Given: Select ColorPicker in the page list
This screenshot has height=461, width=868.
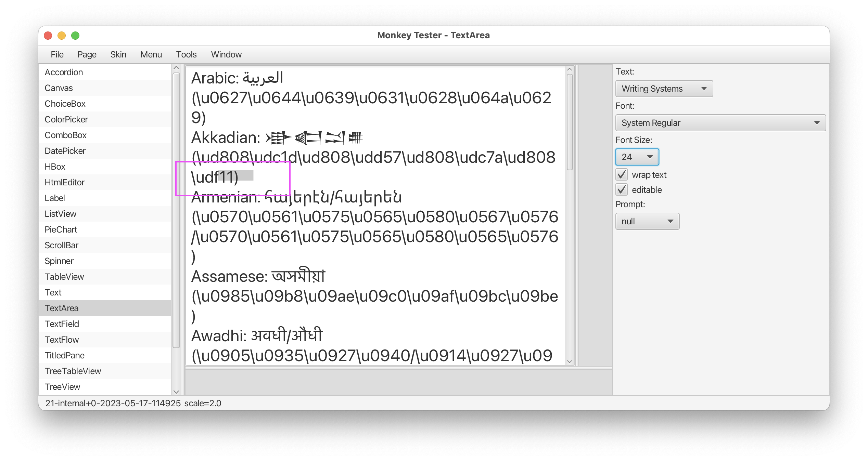Looking at the screenshot, I should 66,119.
